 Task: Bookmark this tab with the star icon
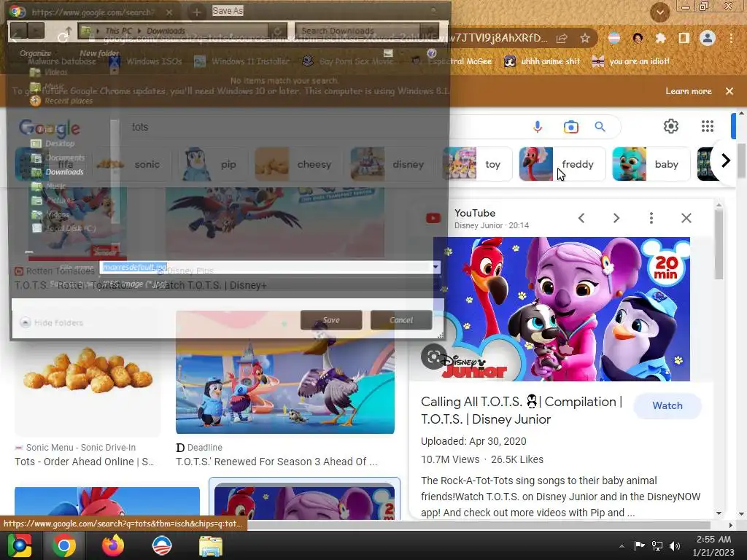[x=584, y=38]
